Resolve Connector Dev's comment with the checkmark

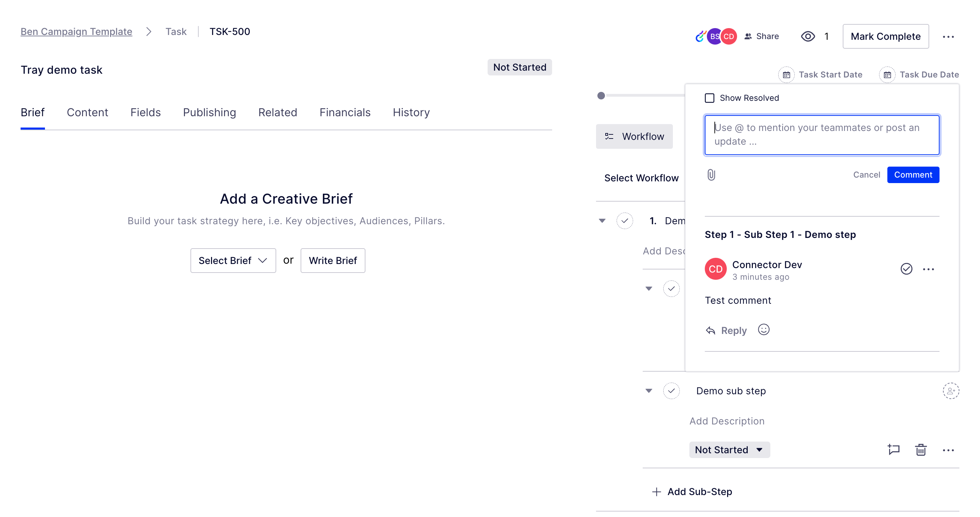point(906,269)
